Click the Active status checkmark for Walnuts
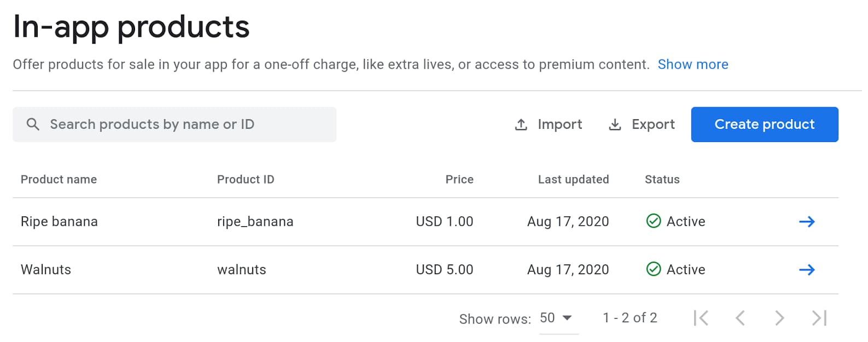 (654, 269)
